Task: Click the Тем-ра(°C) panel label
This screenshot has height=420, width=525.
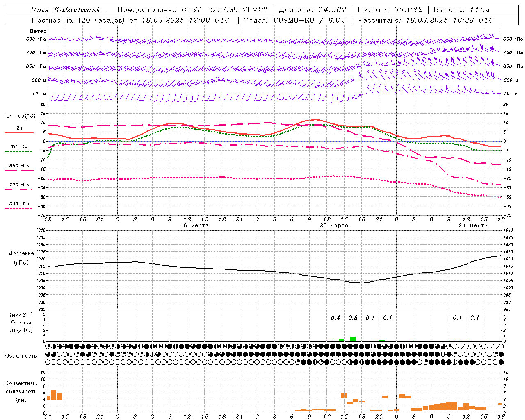Action: (19, 116)
